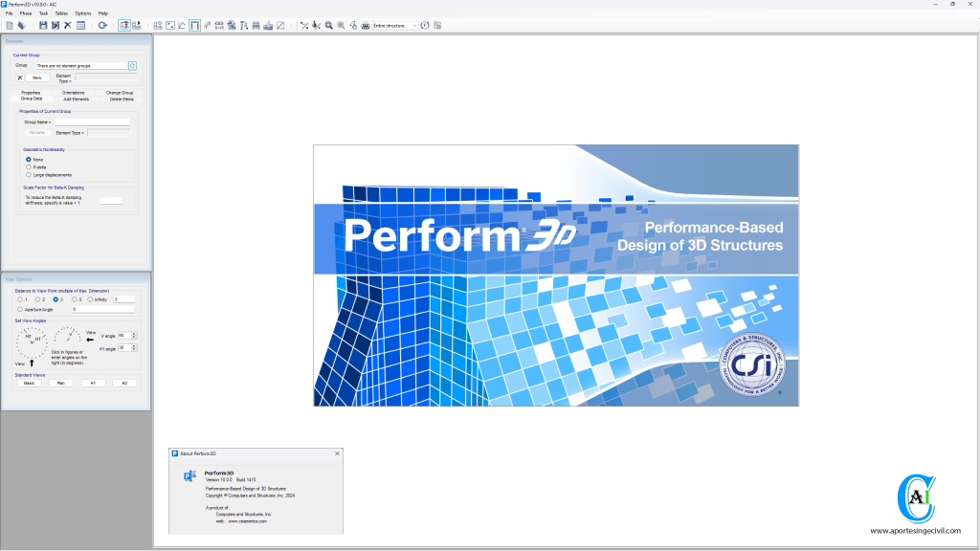Screen dimensions: 980x551
Task: Select the P-delta geometric nonlinearity option
Action: tap(28, 167)
